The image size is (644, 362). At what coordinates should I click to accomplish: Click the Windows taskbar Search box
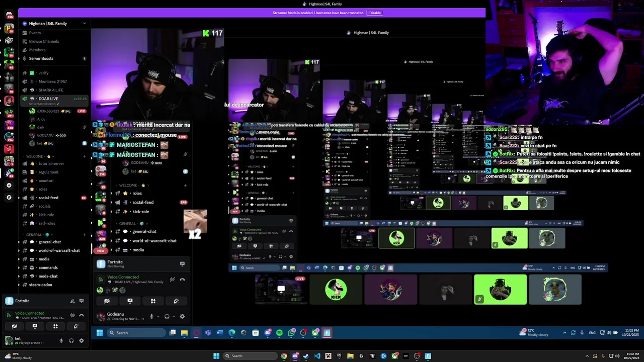point(250,356)
